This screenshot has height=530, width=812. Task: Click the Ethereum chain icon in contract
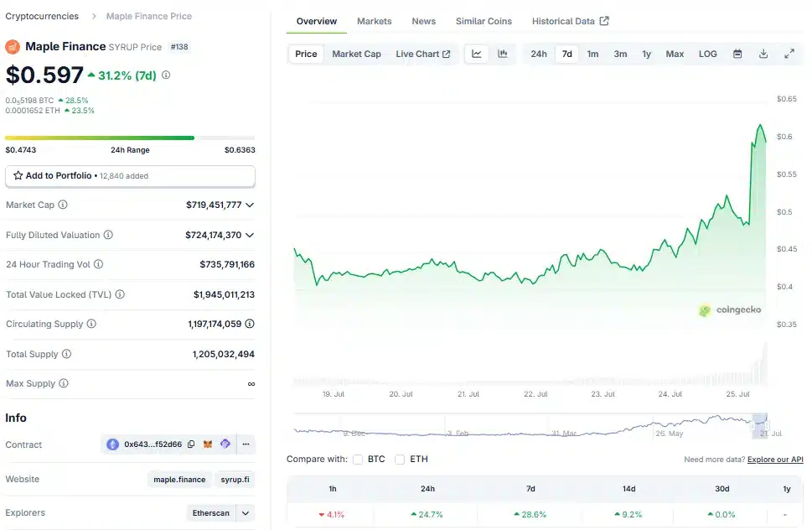pos(112,444)
